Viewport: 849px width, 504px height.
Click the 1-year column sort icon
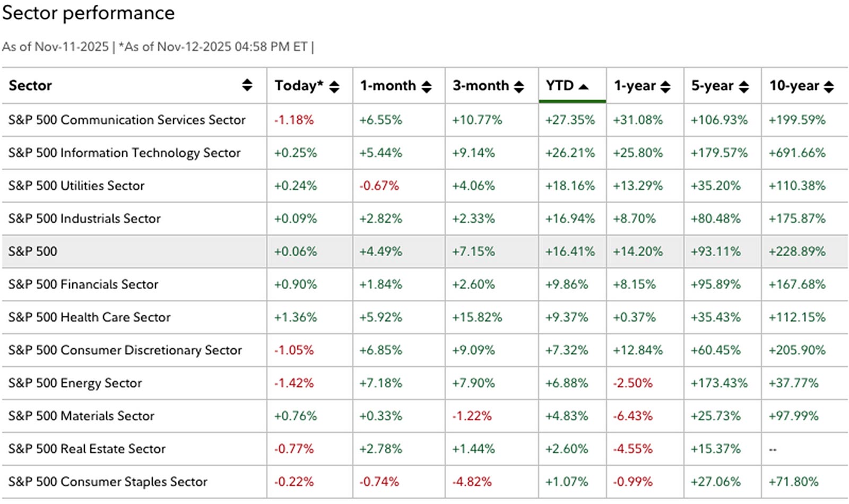click(x=665, y=85)
